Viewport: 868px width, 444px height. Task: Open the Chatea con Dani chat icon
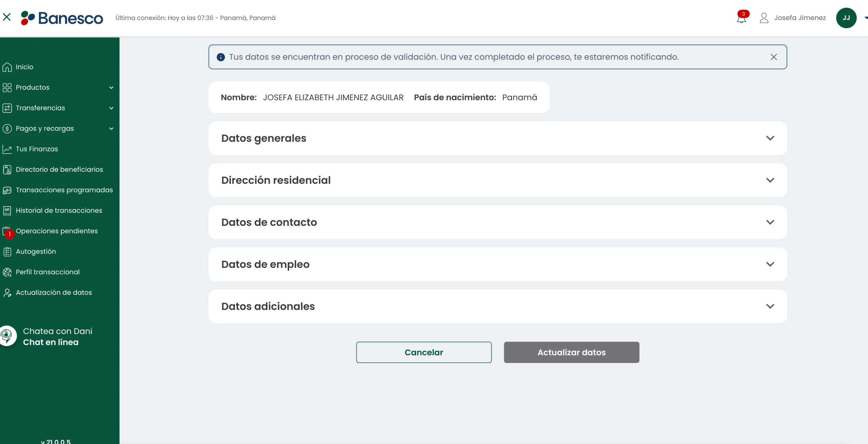(7, 336)
